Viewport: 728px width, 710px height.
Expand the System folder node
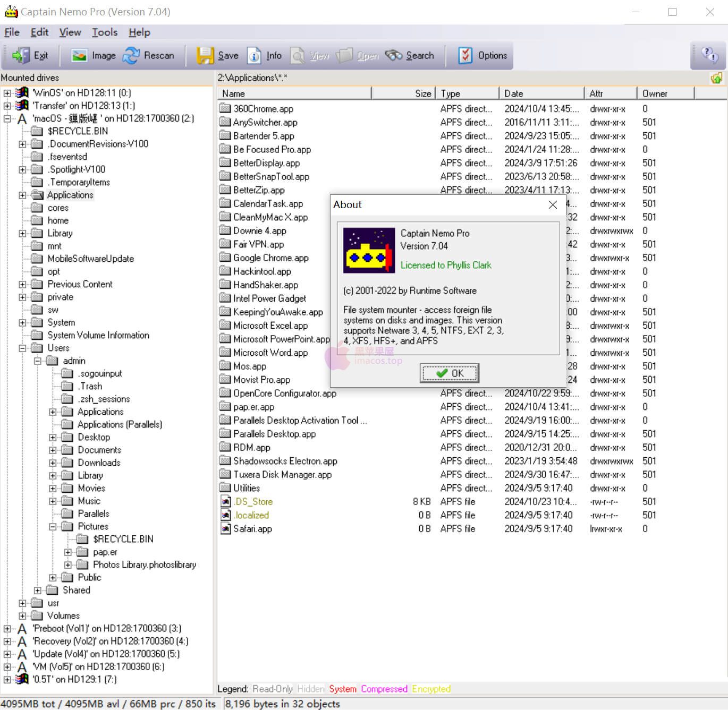click(23, 322)
